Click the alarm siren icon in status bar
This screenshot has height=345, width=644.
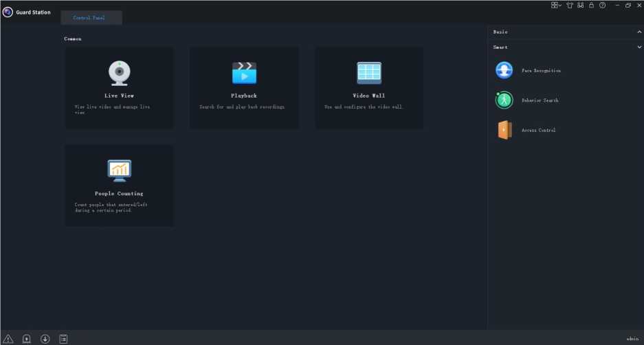tap(27, 338)
